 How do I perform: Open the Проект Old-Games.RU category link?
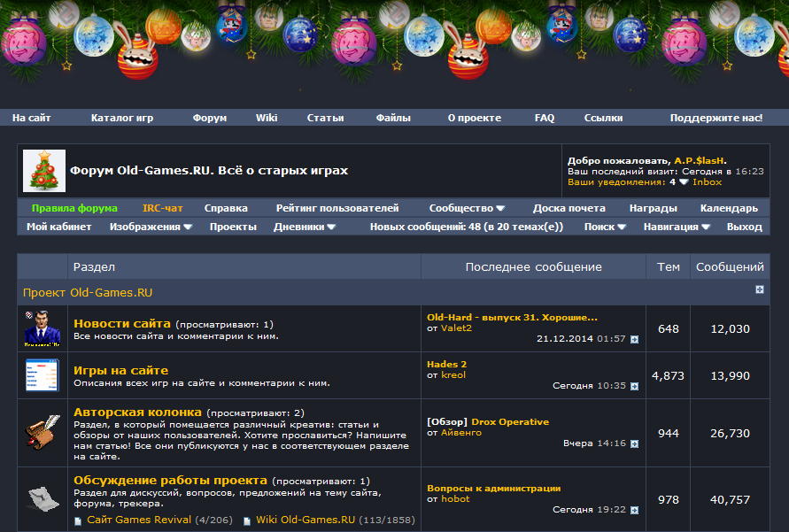[x=88, y=293]
